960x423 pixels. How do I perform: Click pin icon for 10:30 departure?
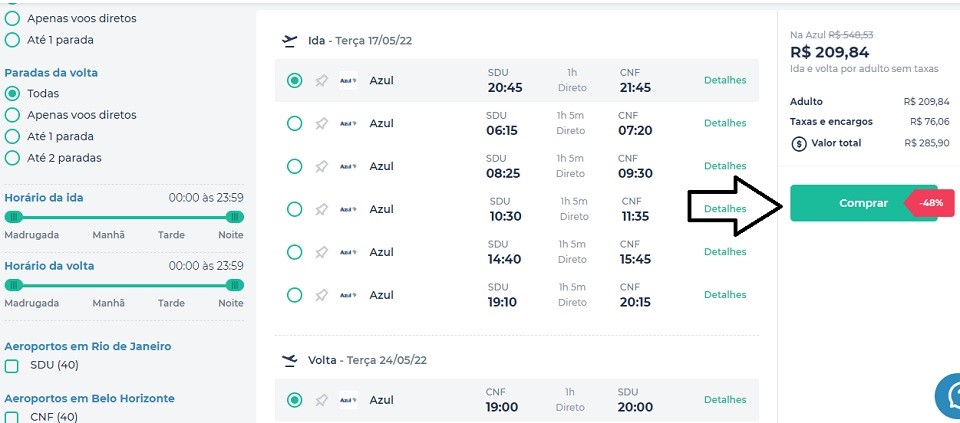321,210
